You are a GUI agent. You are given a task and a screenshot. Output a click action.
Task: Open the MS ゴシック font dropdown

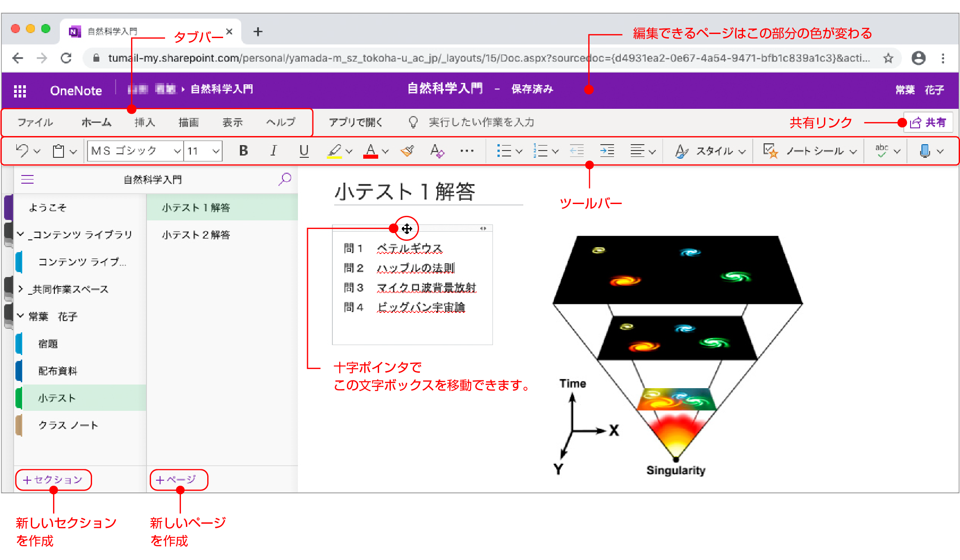(x=177, y=151)
